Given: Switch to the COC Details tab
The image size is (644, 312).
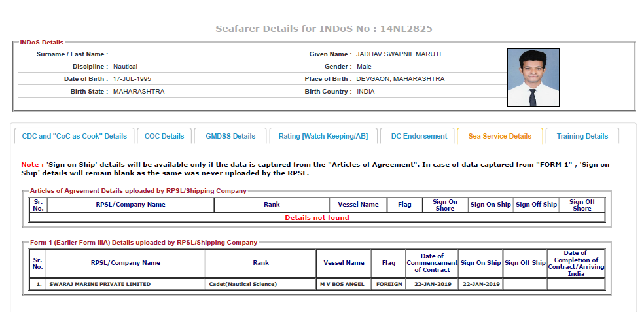Looking at the screenshot, I should coord(164,136).
